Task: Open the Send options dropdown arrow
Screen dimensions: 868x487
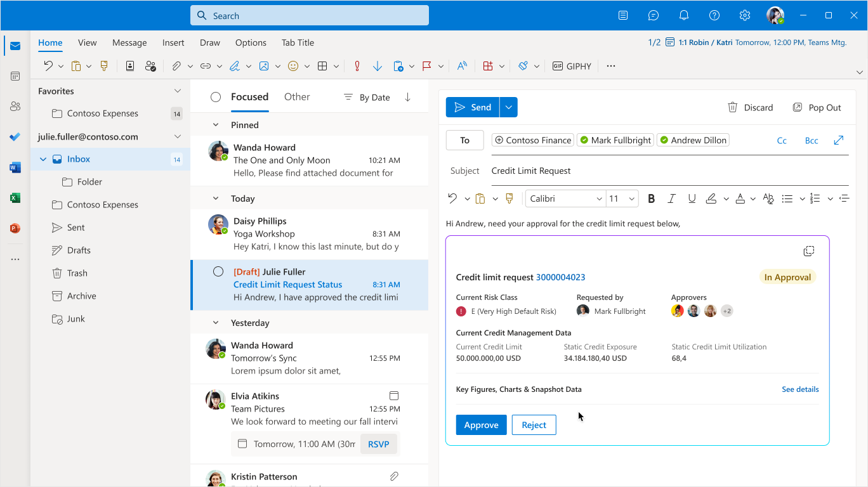Action: click(509, 107)
